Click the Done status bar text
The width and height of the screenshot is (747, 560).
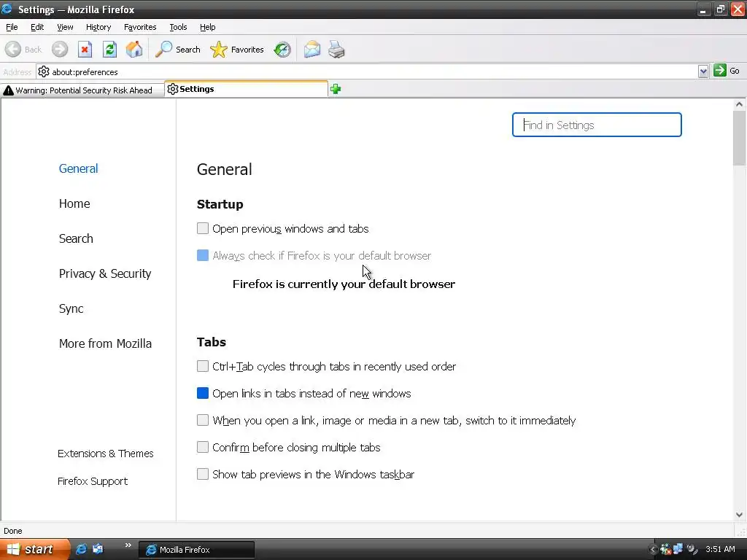pos(13,531)
